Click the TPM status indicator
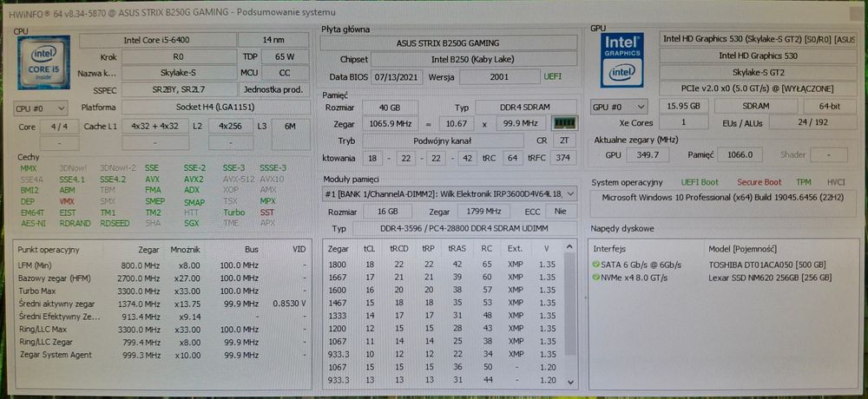The image size is (868, 399). [803, 182]
